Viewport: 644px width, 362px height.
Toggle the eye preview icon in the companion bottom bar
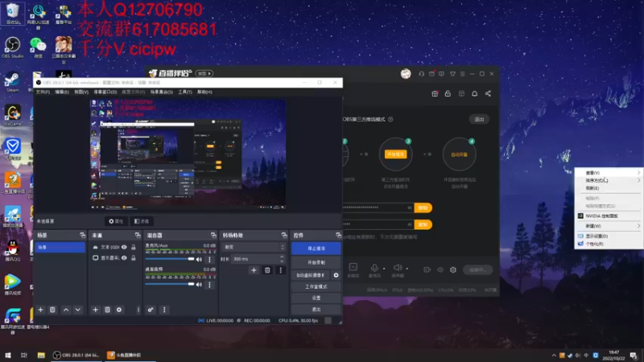(440, 269)
